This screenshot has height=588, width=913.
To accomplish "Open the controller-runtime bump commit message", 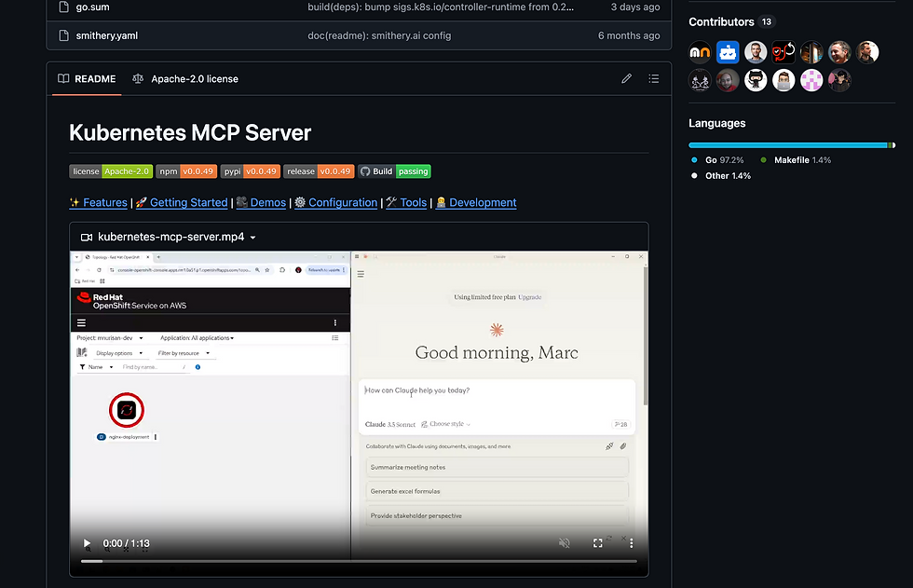I will tap(440, 7).
